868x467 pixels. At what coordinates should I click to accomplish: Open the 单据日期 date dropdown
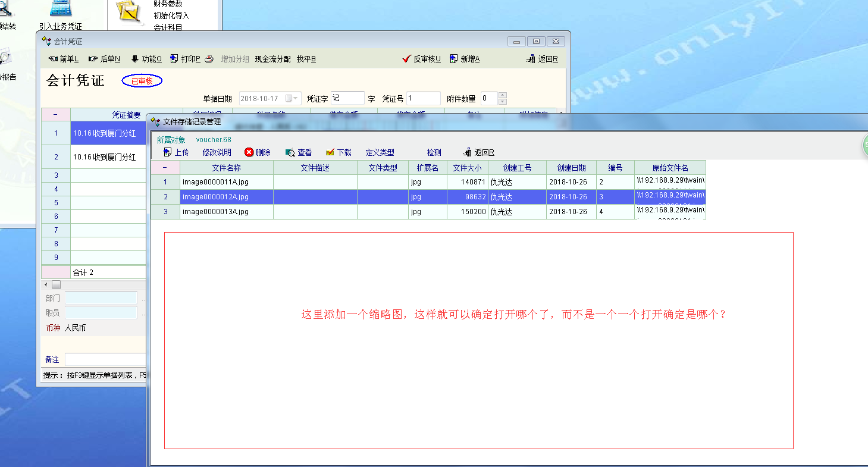(x=295, y=98)
